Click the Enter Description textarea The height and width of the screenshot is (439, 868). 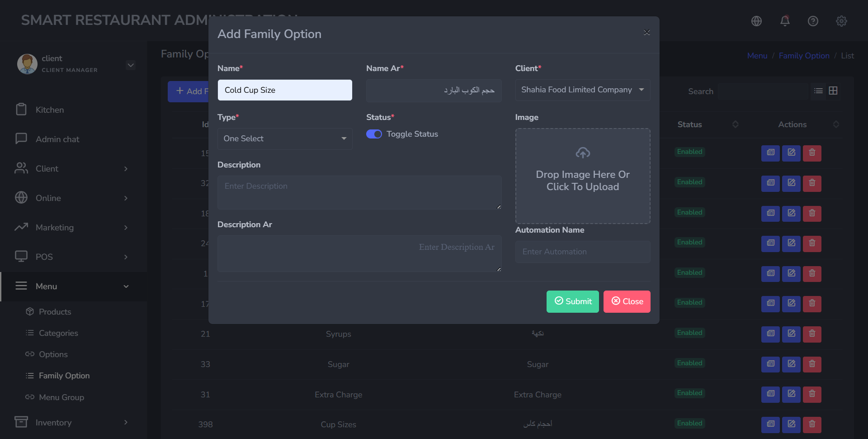coord(359,192)
